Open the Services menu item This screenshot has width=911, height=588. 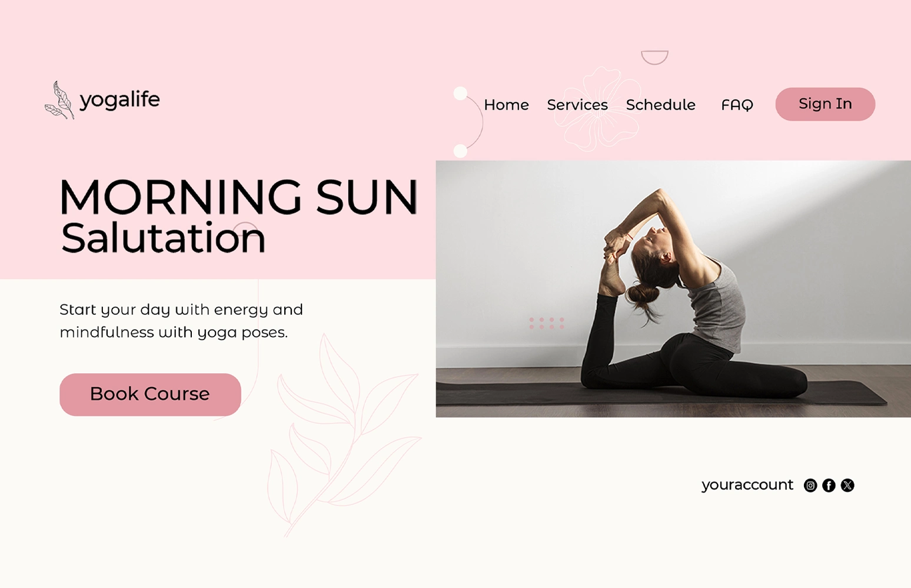pos(577,105)
